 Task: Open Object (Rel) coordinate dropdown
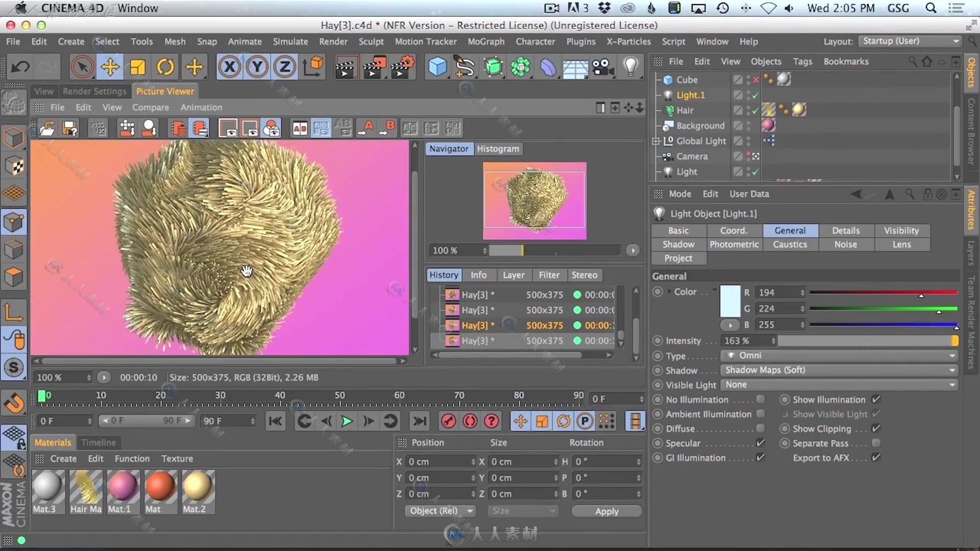(x=440, y=511)
